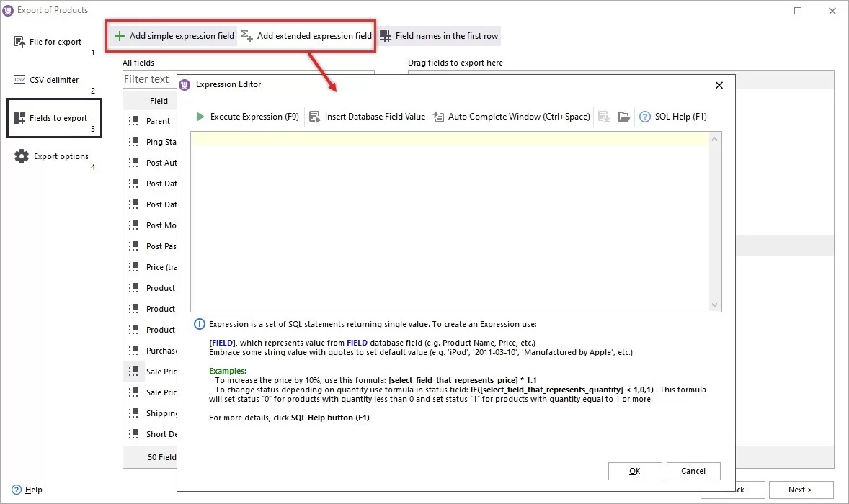Proceed using the Next button
The height and width of the screenshot is (504, 849).
click(801, 489)
